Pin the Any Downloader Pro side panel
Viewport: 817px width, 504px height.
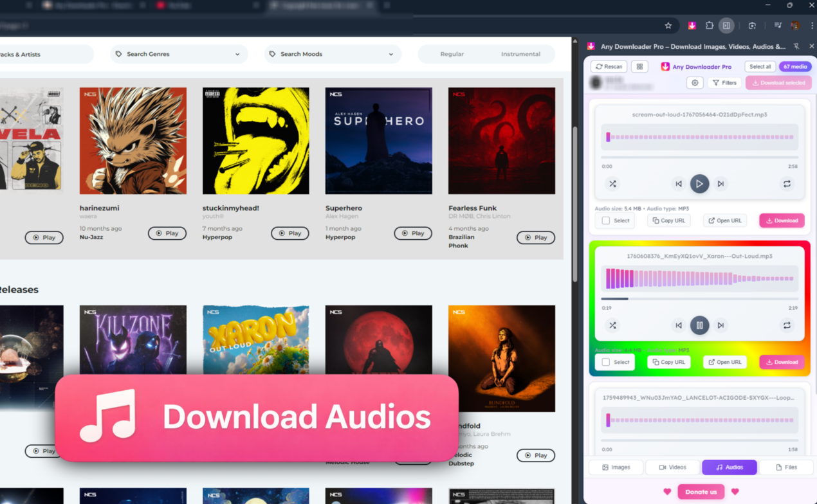coord(796,46)
